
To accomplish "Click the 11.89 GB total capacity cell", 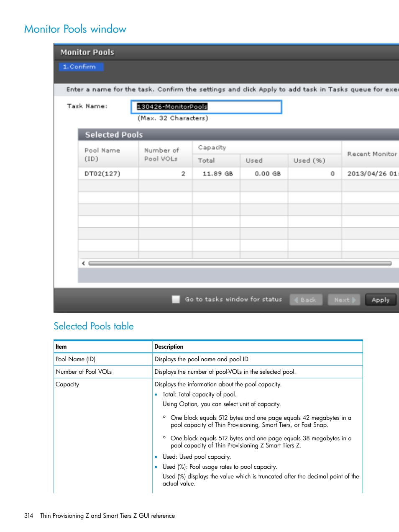I will click(216, 174).
